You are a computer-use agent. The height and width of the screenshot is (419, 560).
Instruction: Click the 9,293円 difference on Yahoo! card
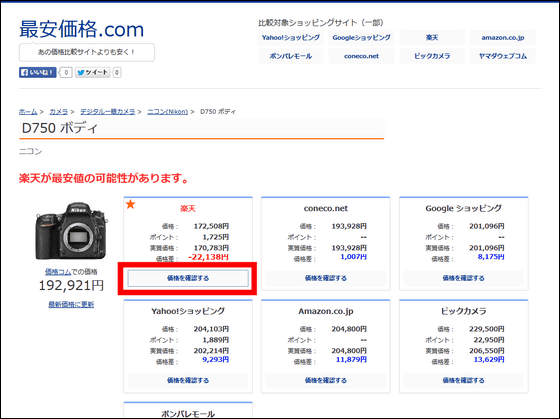(x=216, y=359)
